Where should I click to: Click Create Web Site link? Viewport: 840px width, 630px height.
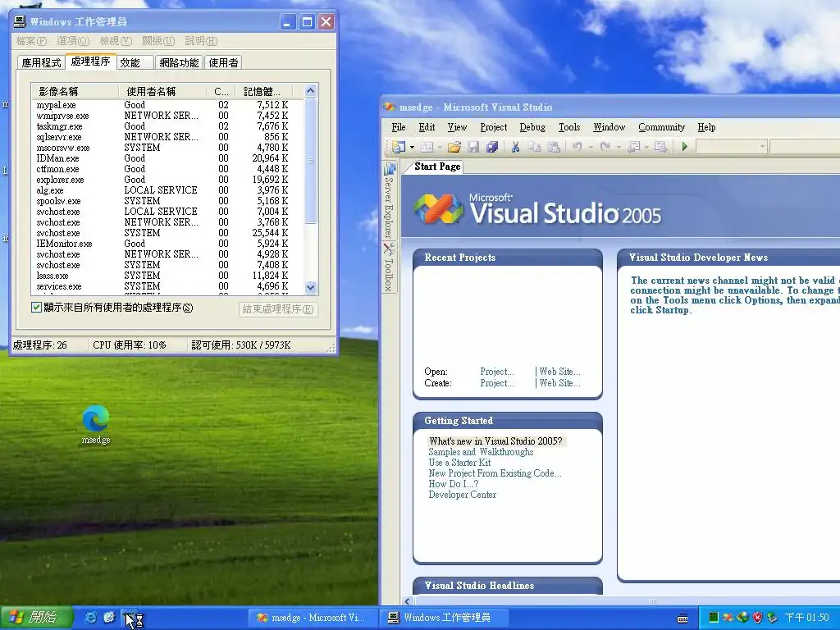pyautogui.click(x=559, y=383)
